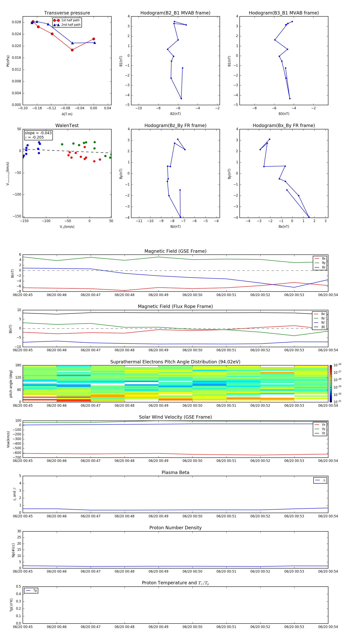Image resolution: width=351 pixels, height=644 pixels.
Task: Click the 'VA(km/s)' x-axis label
Action: click(x=67, y=227)
